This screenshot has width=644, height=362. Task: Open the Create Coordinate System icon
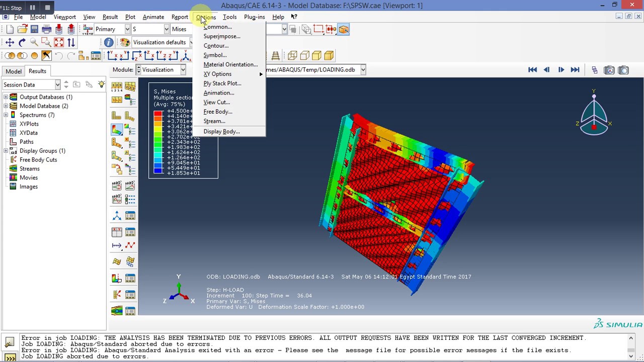(x=117, y=216)
